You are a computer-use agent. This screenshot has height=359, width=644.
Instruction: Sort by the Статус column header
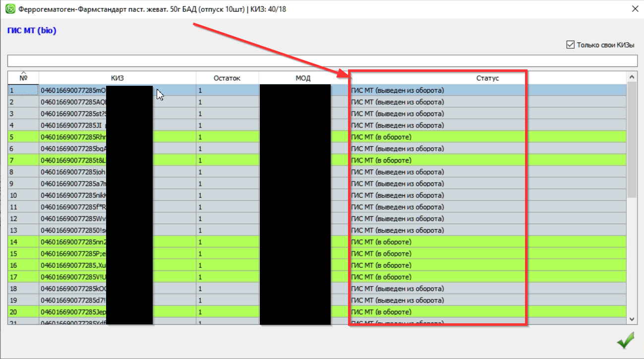point(487,78)
